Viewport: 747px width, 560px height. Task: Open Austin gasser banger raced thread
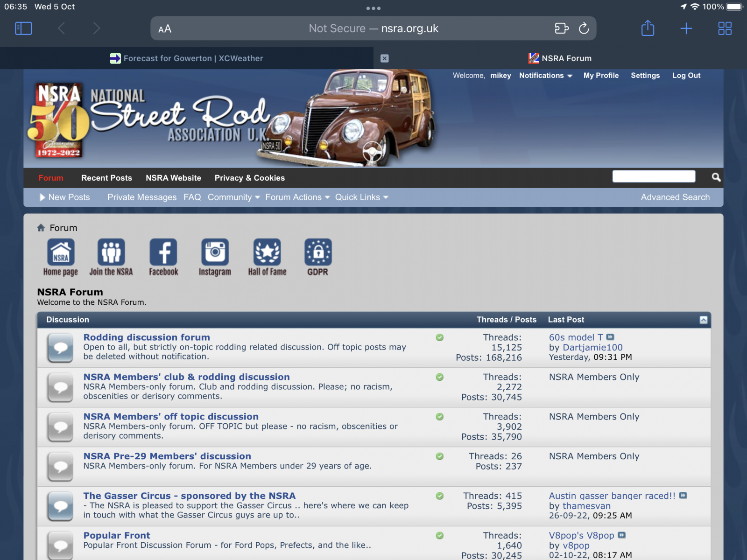pos(612,496)
